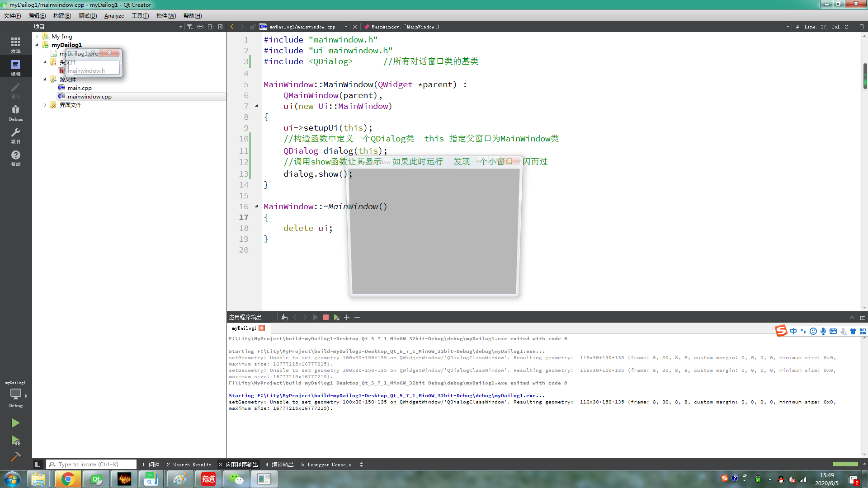Click the Build hammer icon
868x488 pixels.
pos(15,457)
